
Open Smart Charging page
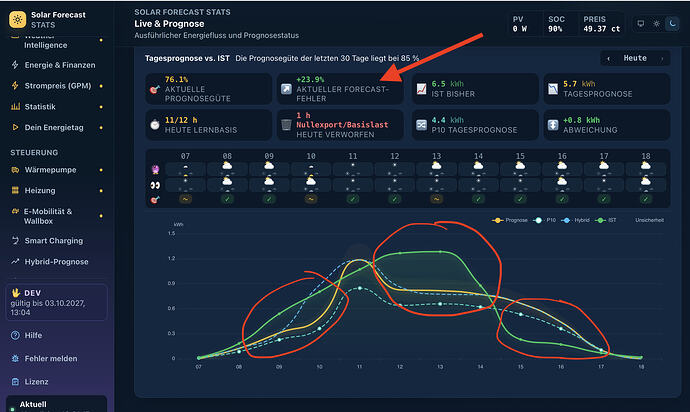click(55, 240)
